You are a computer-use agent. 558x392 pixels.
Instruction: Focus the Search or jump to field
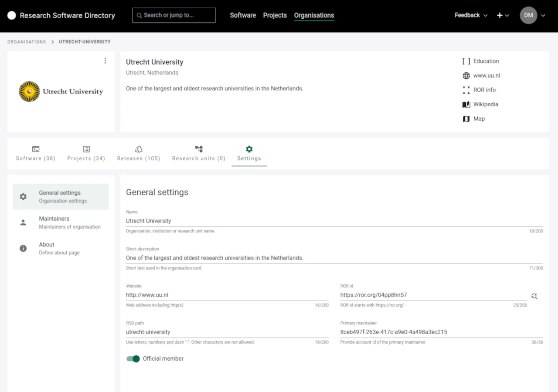pyautogui.click(x=174, y=15)
